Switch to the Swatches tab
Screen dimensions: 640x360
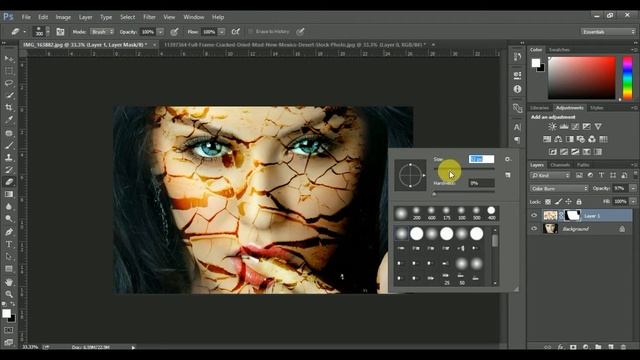click(x=559, y=50)
